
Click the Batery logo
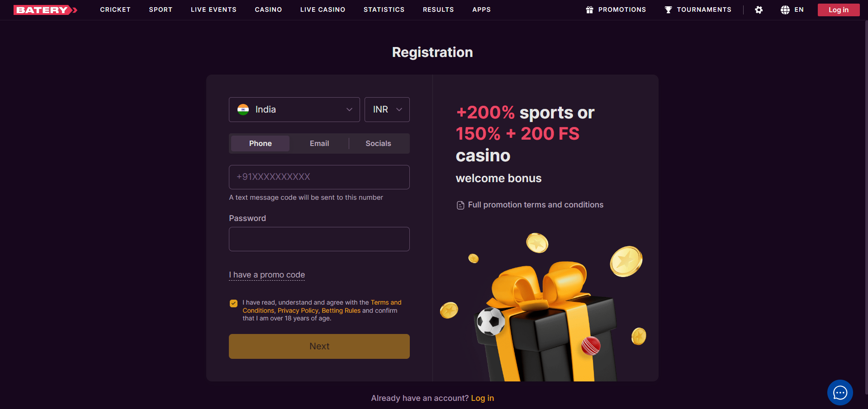[x=45, y=10]
